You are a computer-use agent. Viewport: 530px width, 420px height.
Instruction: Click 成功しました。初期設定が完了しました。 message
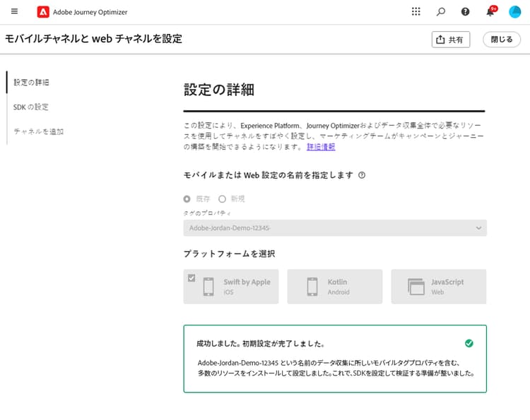(261, 344)
